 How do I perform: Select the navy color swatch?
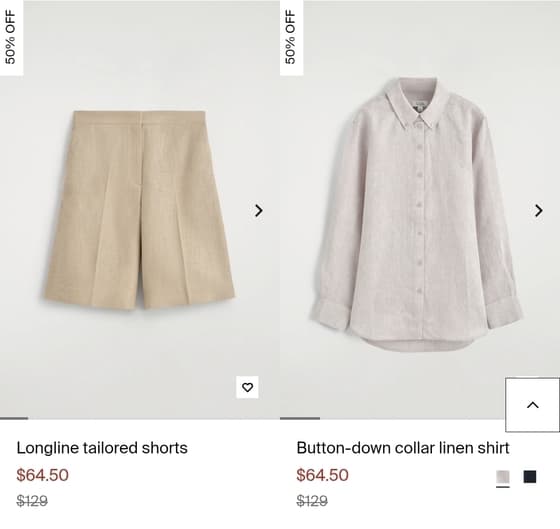(x=530, y=477)
